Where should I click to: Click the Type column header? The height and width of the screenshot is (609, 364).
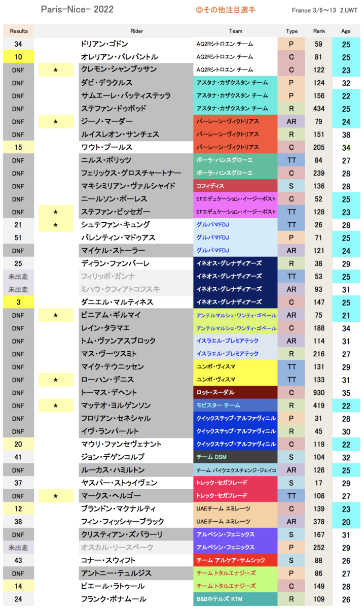[x=292, y=31]
